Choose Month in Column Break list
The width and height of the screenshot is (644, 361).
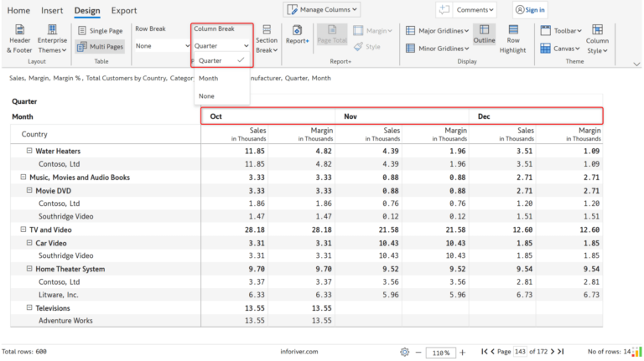tap(221, 79)
